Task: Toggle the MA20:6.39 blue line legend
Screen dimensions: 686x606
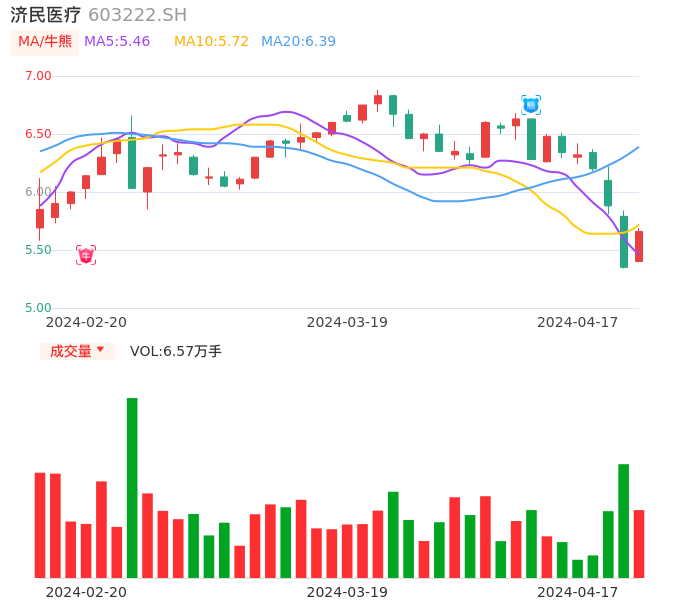Action: click(298, 41)
